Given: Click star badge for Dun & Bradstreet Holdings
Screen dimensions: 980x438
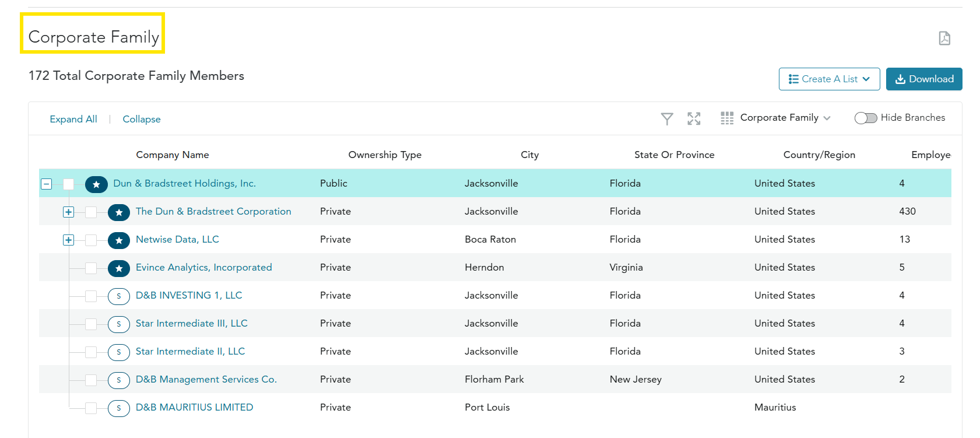Looking at the screenshot, I should (96, 184).
